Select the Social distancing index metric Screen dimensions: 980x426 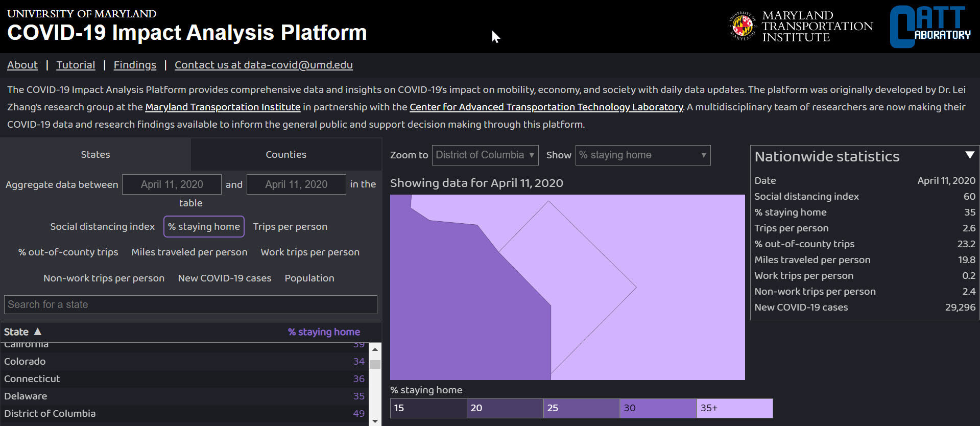point(102,227)
